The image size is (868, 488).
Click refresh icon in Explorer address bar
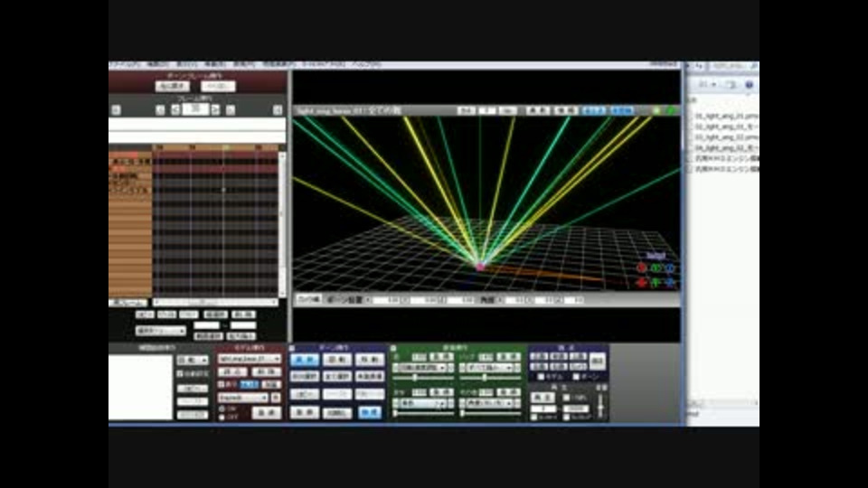click(699, 66)
